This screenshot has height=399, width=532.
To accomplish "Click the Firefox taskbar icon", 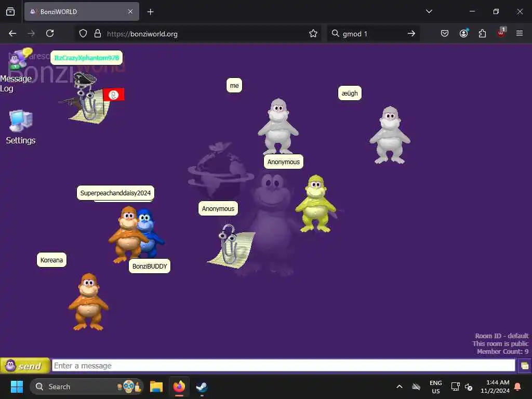I will (x=179, y=387).
